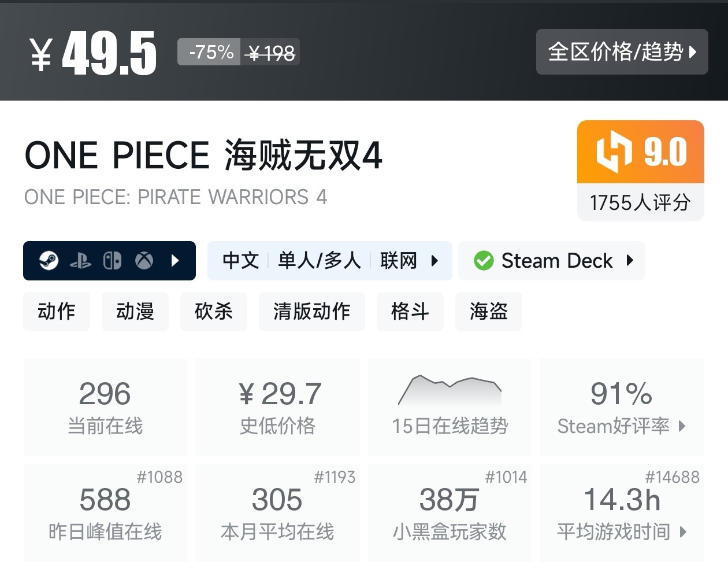The image size is (728, 562).
Task: Tap the 砍杀 genre tag
Action: pyautogui.click(x=214, y=312)
